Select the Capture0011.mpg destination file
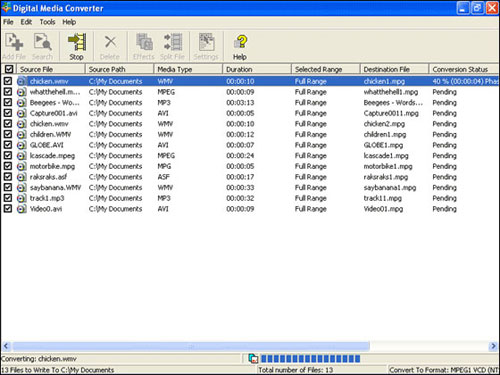The image size is (500, 375). (x=391, y=113)
